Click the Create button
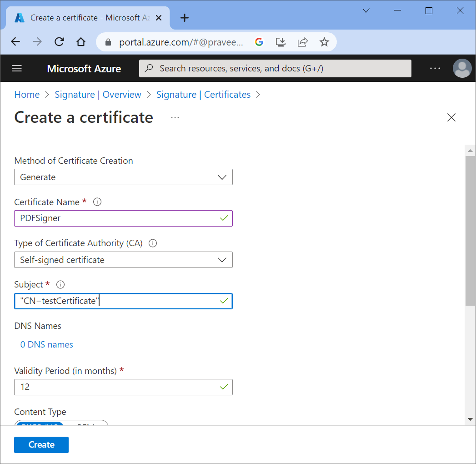The width and height of the screenshot is (476, 464). pos(41,444)
